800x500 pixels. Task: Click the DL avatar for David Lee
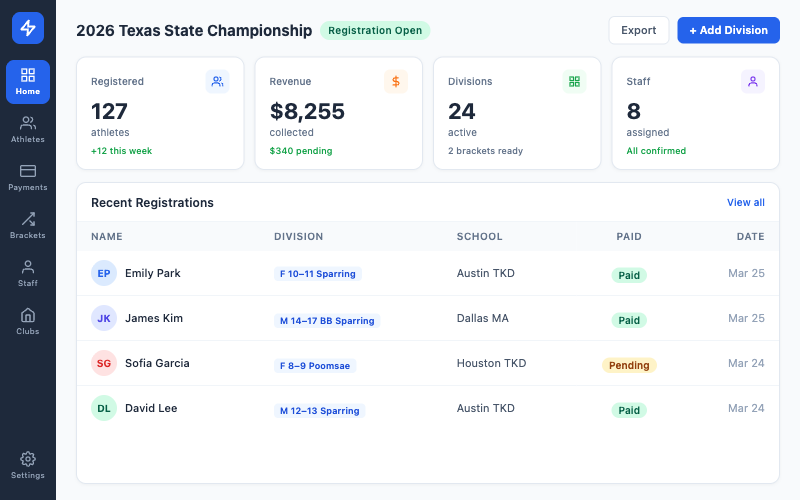[104, 408]
